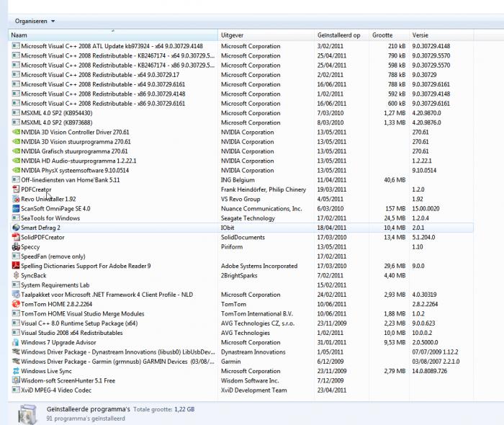Click the Dynastream Innovations driver package icon
The height and width of the screenshot is (425, 504).
click(16, 352)
